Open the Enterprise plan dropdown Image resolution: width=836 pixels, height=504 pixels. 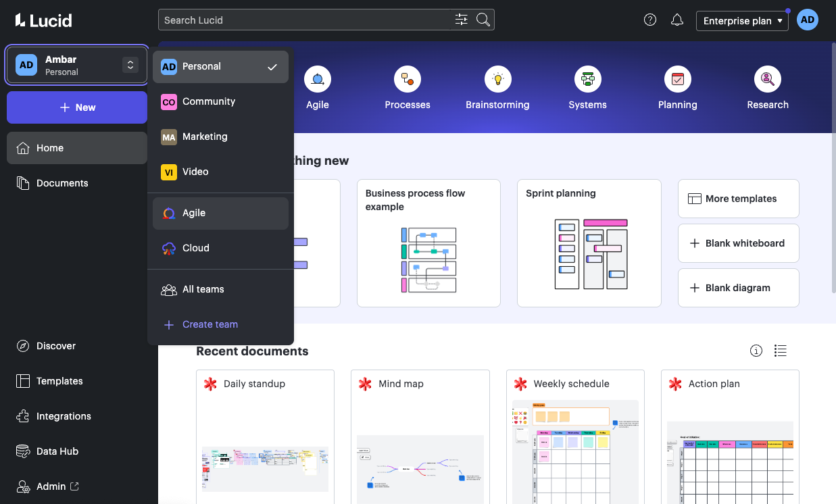click(x=742, y=20)
